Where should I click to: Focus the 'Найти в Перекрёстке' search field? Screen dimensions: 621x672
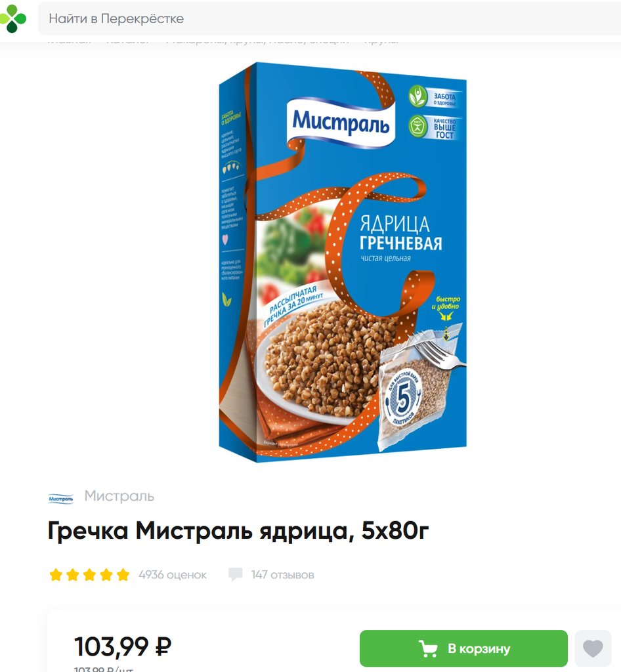pyautogui.click(x=329, y=18)
